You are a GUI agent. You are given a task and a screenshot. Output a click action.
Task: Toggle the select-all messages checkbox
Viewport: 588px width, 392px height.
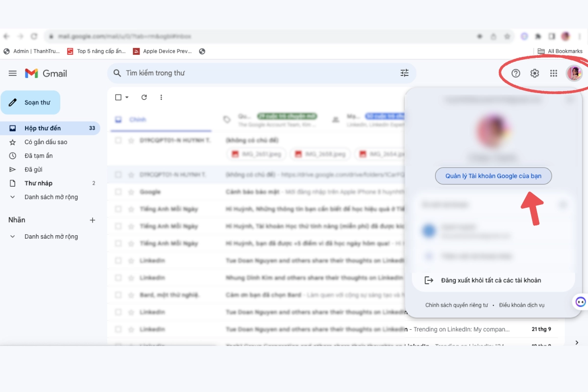click(117, 97)
